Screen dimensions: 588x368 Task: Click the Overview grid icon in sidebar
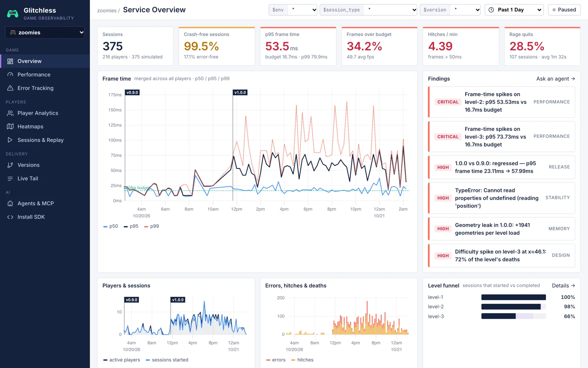point(10,61)
